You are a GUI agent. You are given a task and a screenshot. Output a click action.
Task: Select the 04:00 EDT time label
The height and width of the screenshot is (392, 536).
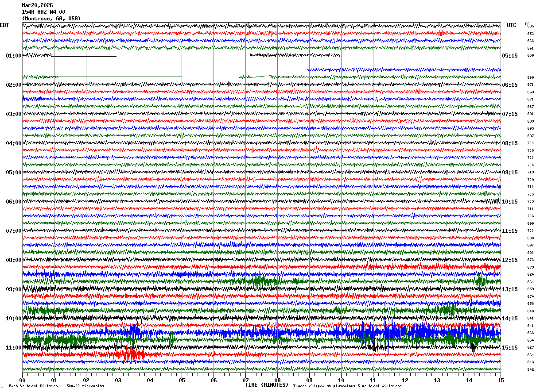point(14,143)
